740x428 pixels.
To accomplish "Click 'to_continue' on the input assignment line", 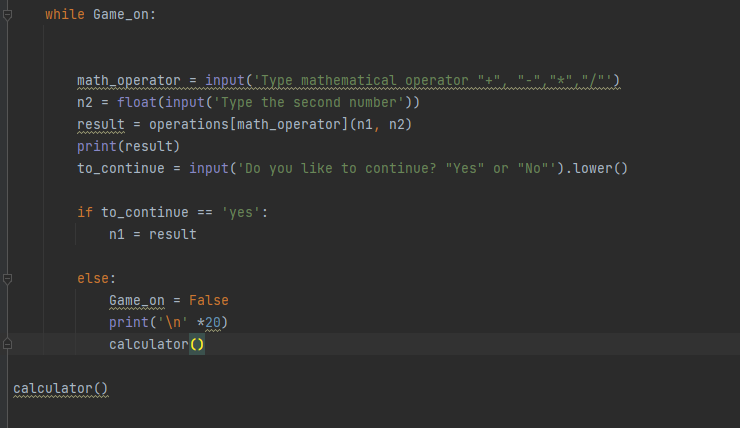I will (121, 168).
